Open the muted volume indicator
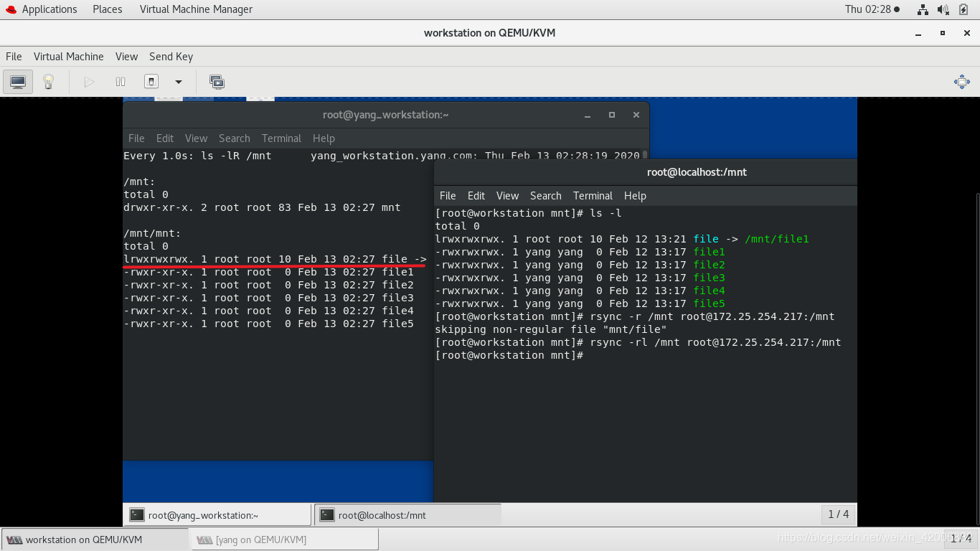The width and height of the screenshot is (980, 551). 943,9
